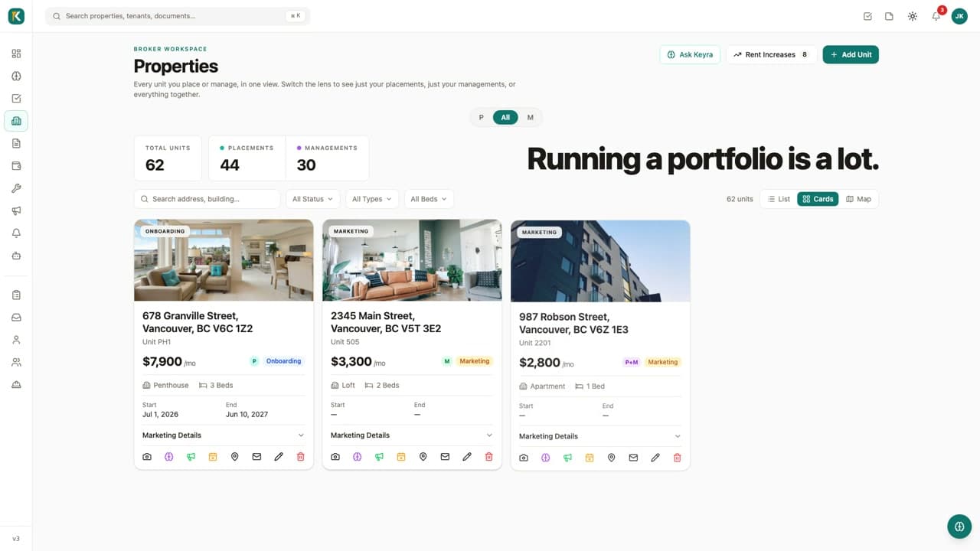Expand Marketing Details on 2345 Main card
The height and width of the screenshot is (551, 980).
tap(412, 435)
